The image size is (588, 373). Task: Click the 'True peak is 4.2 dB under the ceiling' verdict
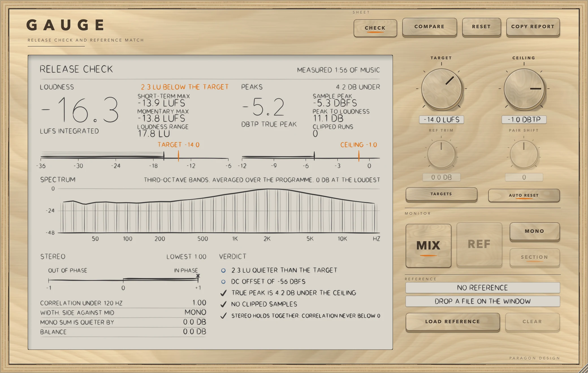point(294,293)
